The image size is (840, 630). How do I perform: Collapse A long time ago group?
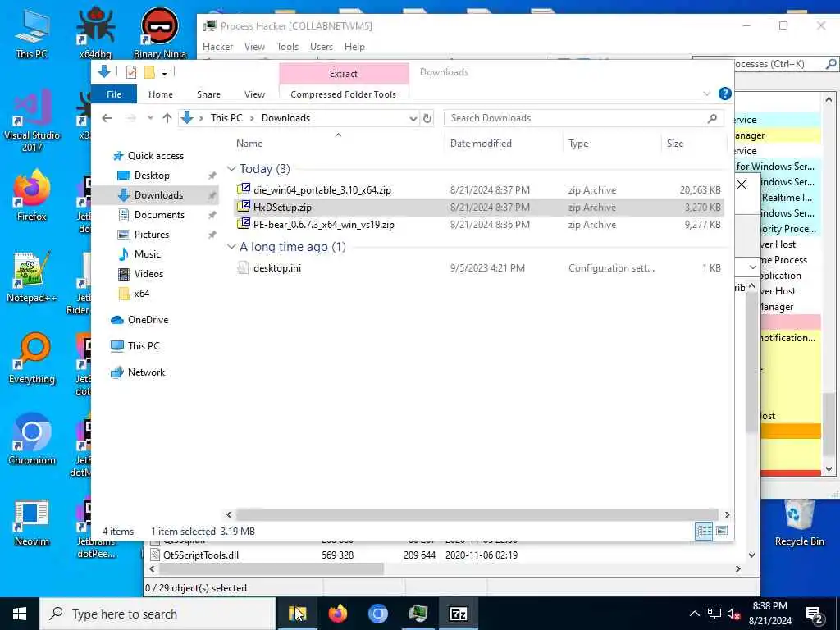231,246
